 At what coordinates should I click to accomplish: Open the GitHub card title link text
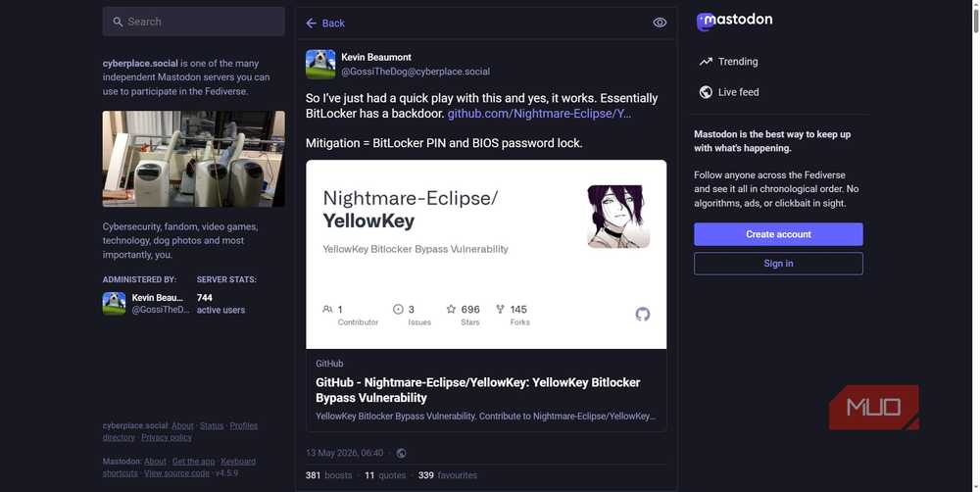pyautogui.click(x=478, y=390)
